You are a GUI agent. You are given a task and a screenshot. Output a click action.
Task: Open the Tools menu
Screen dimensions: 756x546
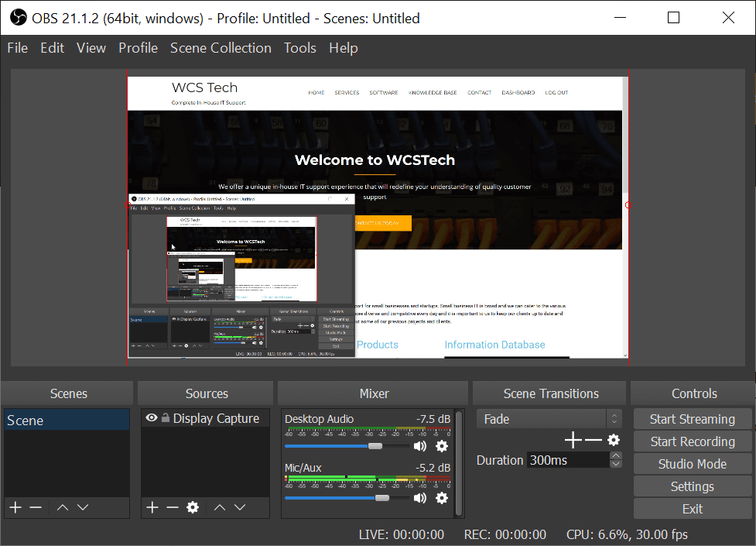click(x=300, y=48)
